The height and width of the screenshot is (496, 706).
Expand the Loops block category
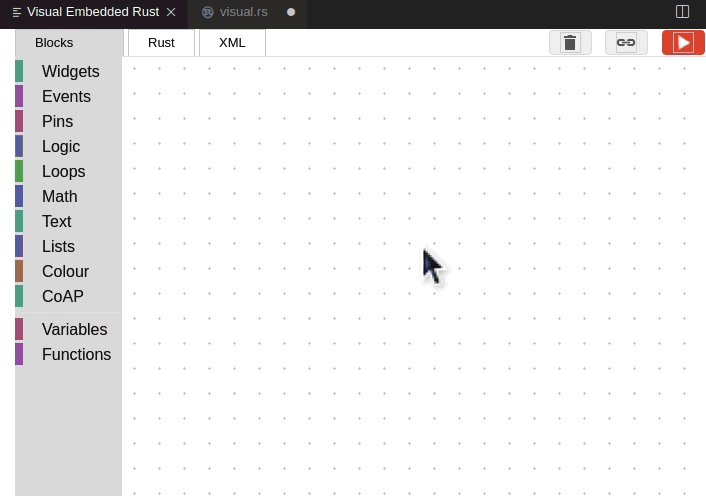pos(63,172)
